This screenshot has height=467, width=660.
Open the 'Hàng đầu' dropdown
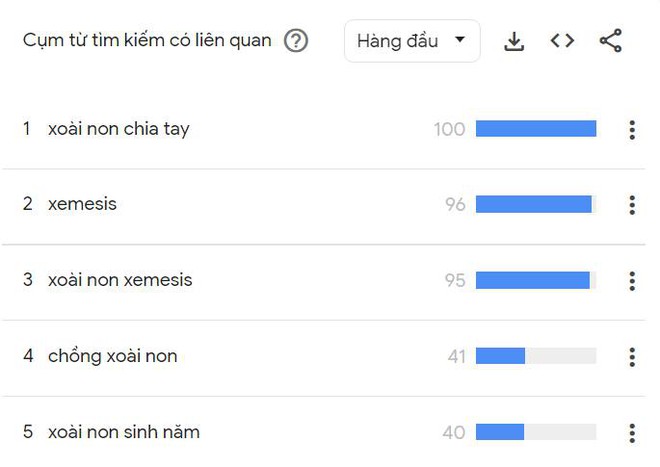click(412, 41)
